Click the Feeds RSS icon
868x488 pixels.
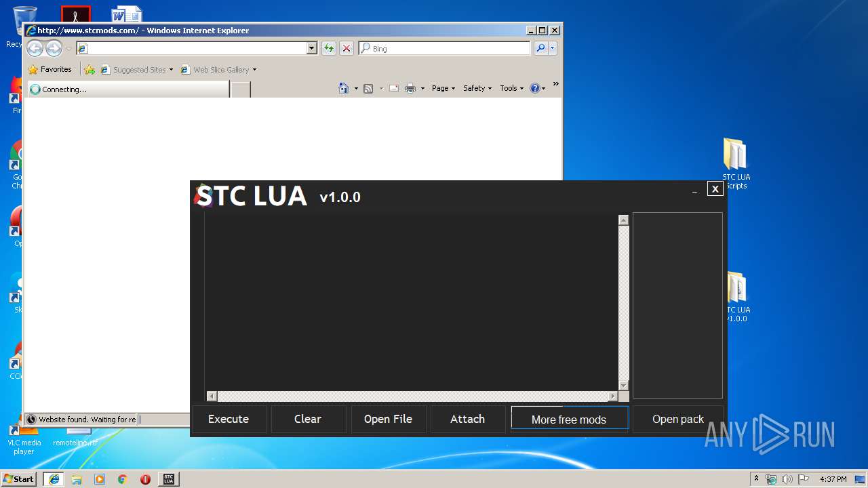pos(368,88)
